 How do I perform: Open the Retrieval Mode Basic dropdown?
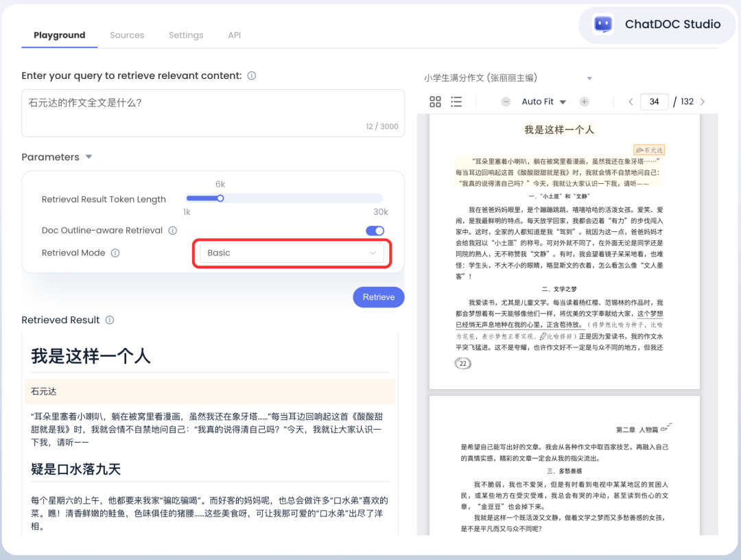292,253
